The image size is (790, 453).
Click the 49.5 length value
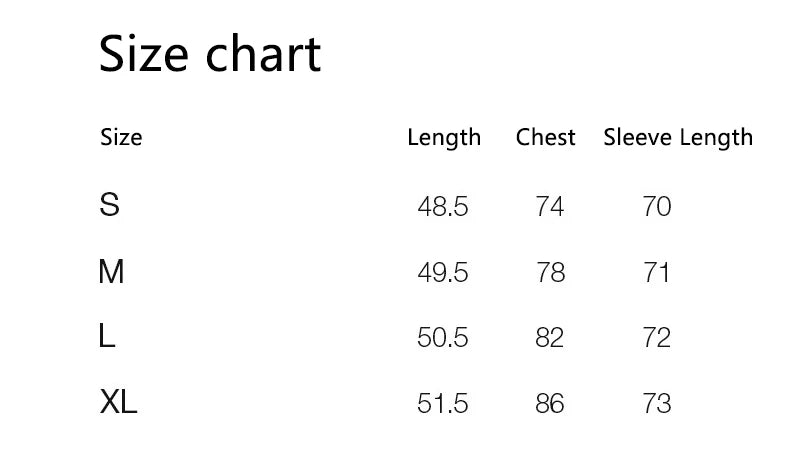point(443,272)
